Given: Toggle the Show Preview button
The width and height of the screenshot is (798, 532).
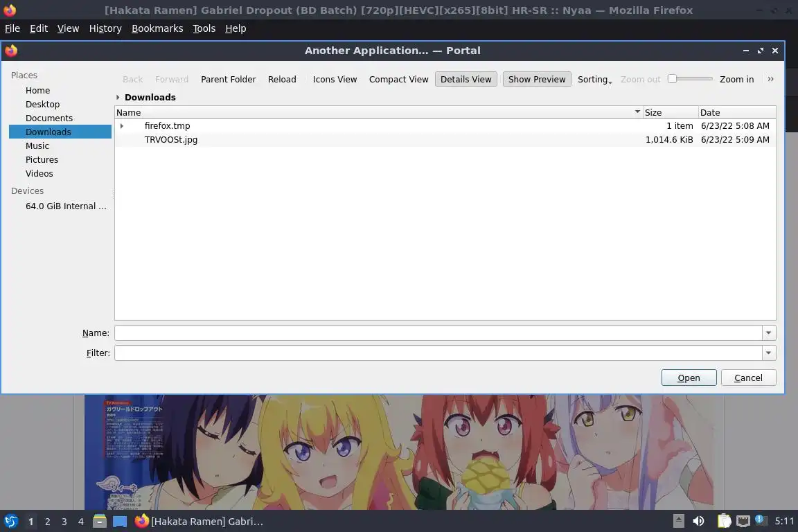Looking at the screenshot, I should (537, 80).
